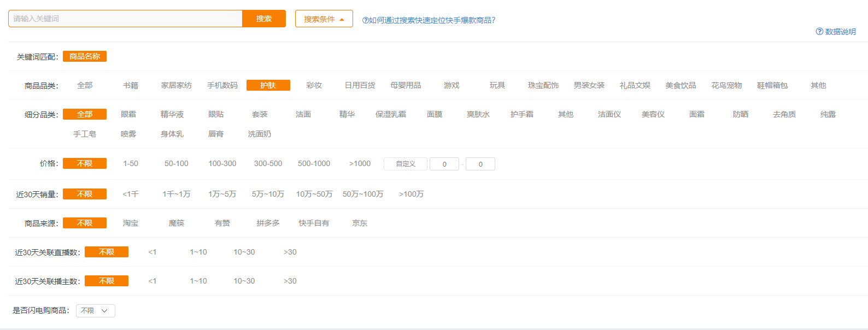This screenshot has width=868, height=330.
Task: Click the minimum custom price field
Action: pyautogui.click(x=444, y=164)
